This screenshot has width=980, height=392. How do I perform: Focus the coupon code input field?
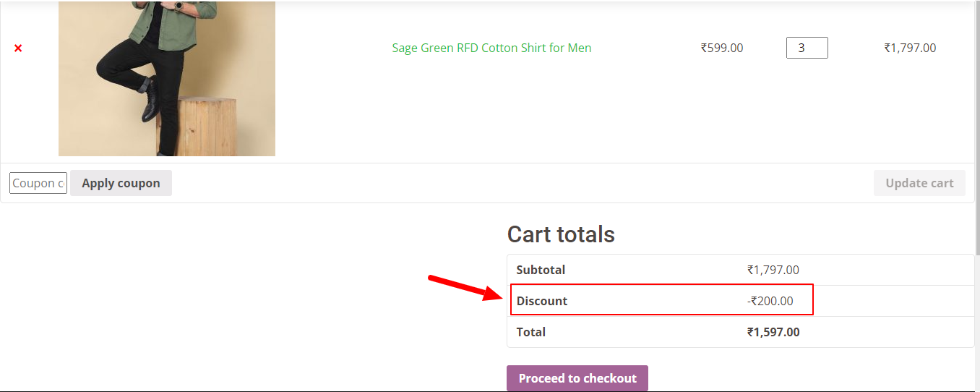point(38,183)
